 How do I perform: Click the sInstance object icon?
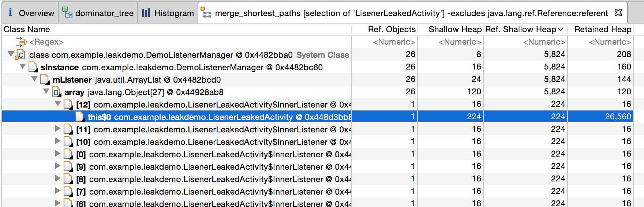[33, 67]
